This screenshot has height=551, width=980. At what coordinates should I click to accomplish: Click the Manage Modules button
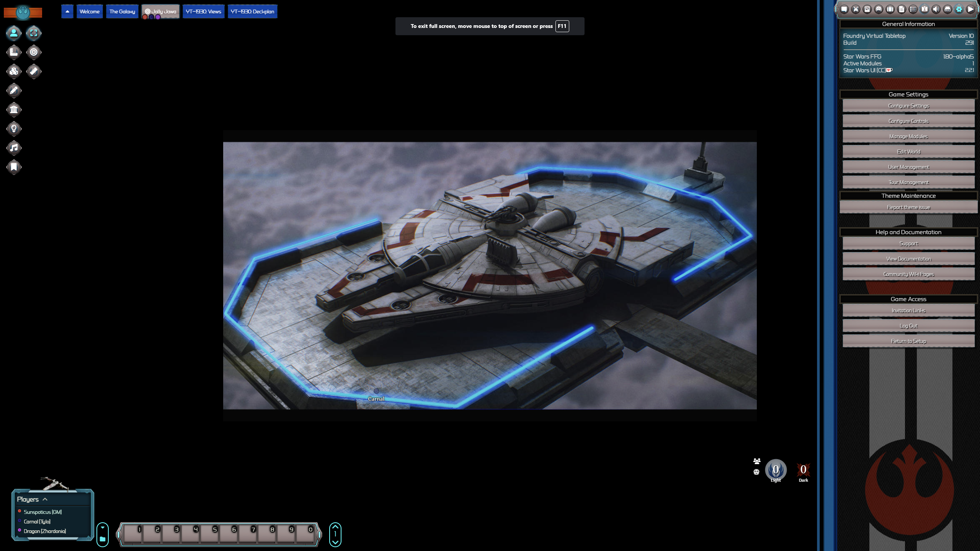coord(908,136)
